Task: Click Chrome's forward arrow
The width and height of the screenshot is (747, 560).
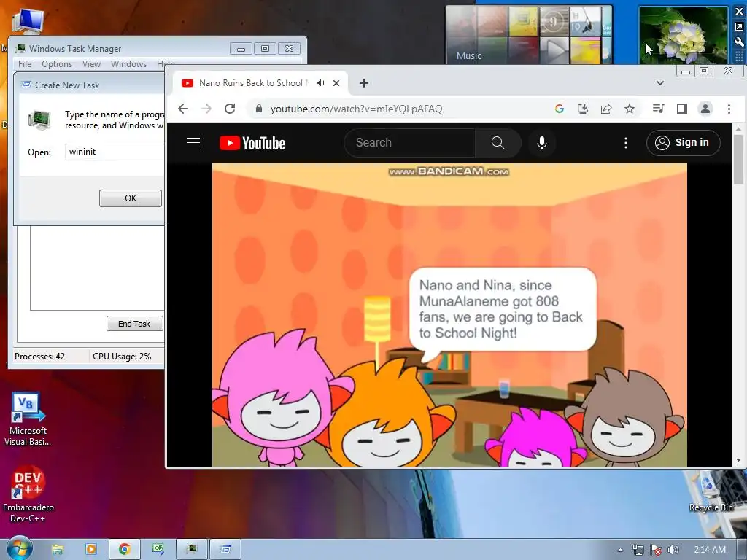Action: 206,109
